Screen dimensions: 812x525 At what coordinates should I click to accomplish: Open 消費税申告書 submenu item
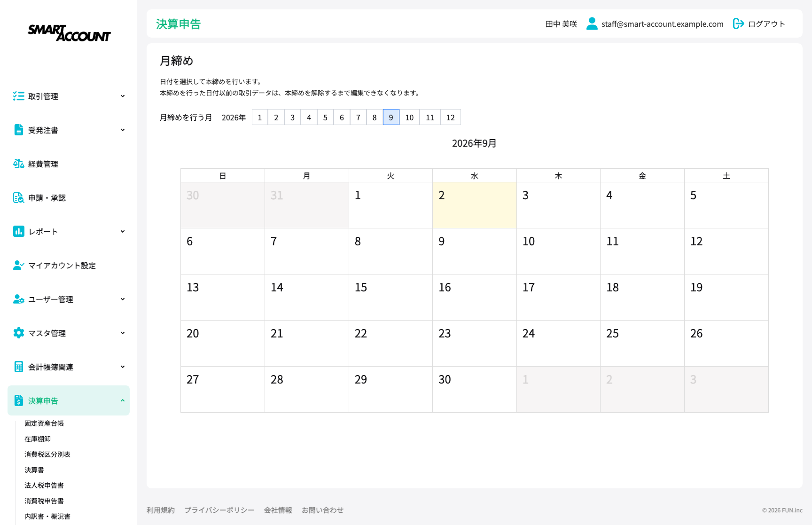coord(44,501)
